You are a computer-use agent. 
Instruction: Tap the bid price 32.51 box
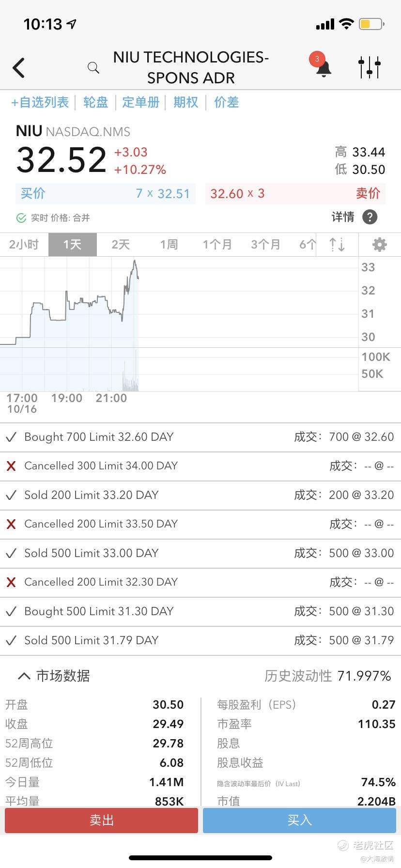[x=106, y=194]
